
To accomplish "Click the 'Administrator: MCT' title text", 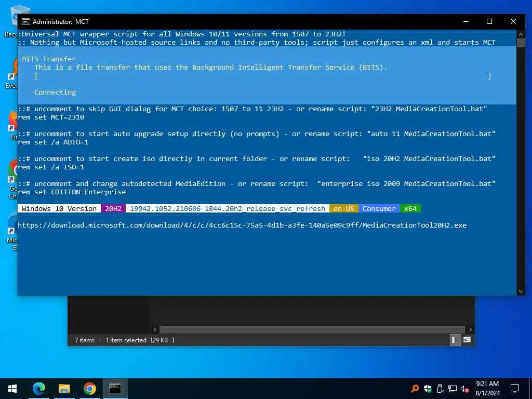I will [x=60, y=22].
